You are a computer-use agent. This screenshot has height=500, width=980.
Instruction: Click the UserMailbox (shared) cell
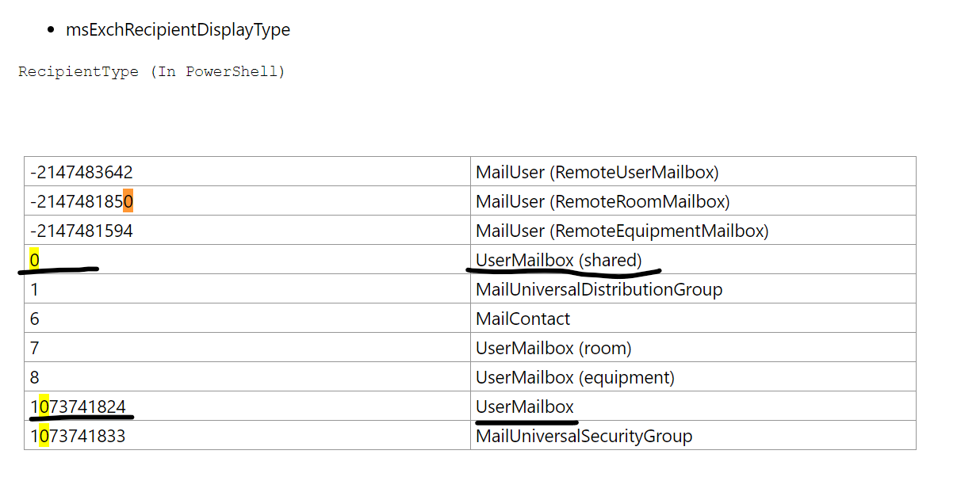(x=693, y=260)
